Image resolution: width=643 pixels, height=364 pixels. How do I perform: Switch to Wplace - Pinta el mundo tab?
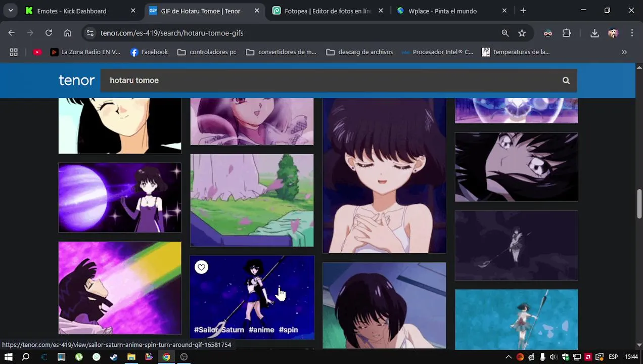[x=451, y=11]
